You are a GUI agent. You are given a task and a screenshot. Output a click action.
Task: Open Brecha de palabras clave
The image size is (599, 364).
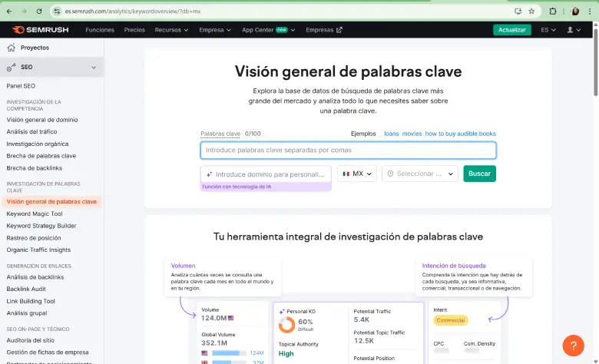(x=41, y=156)
